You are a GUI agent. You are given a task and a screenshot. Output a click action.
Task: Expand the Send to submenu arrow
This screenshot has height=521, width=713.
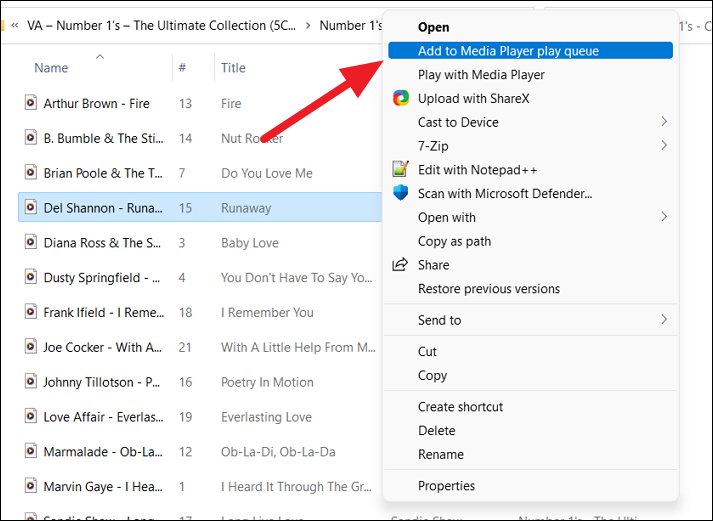coord(664,320)
